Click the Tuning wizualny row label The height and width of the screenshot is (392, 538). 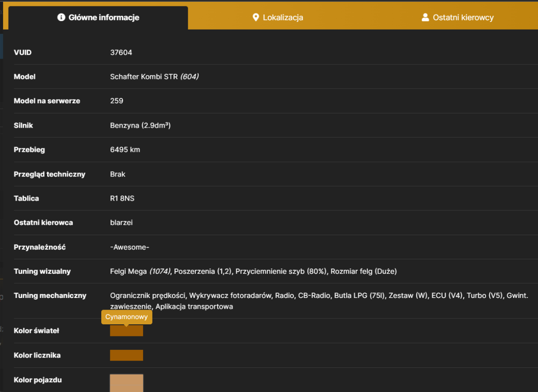coord(42,271)
